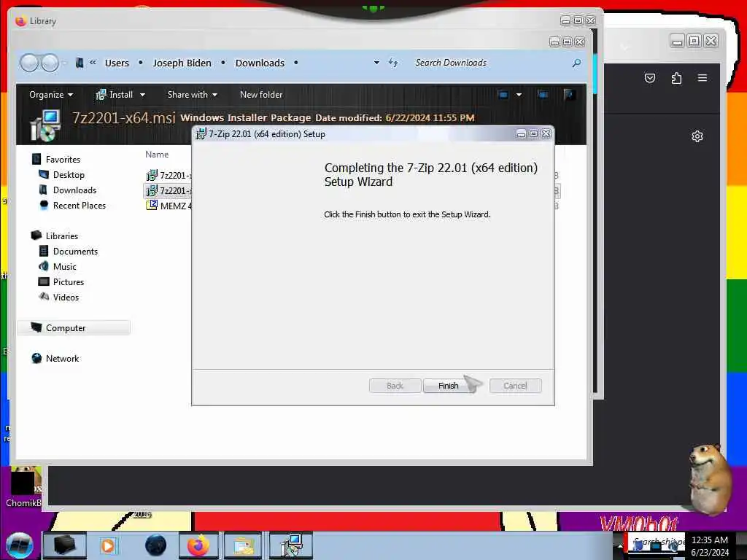Open the Share with menu
This screenshot has width=747, height=560.
click(193, 95)
